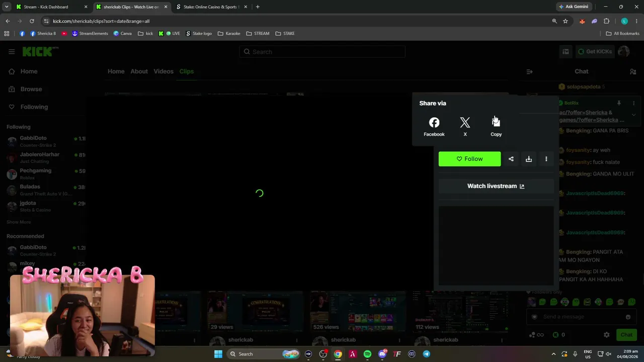Click the green Follow button
This screenshot has height=362, width=644.
[469, 159]
